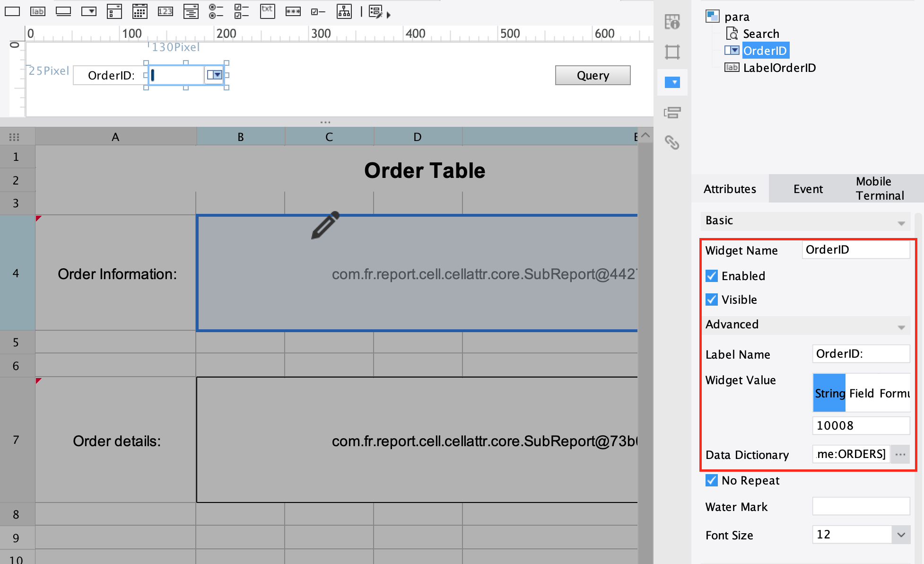Collapse the Advanced attributes section
Viewport: 924px width, 564px height.
[900, 326]
